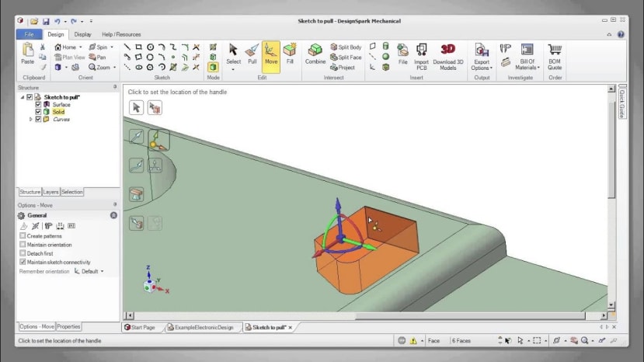Open the File menu

click(x=30, y=34)
